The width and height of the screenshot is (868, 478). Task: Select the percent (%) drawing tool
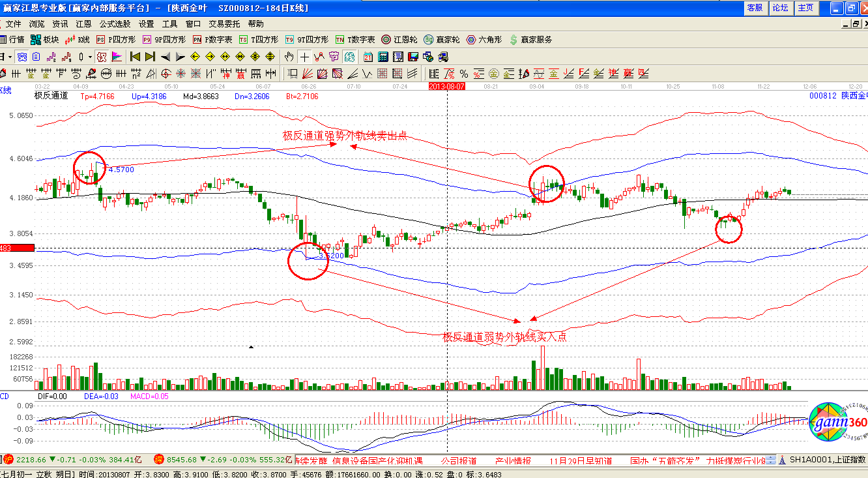click(464, 73)
